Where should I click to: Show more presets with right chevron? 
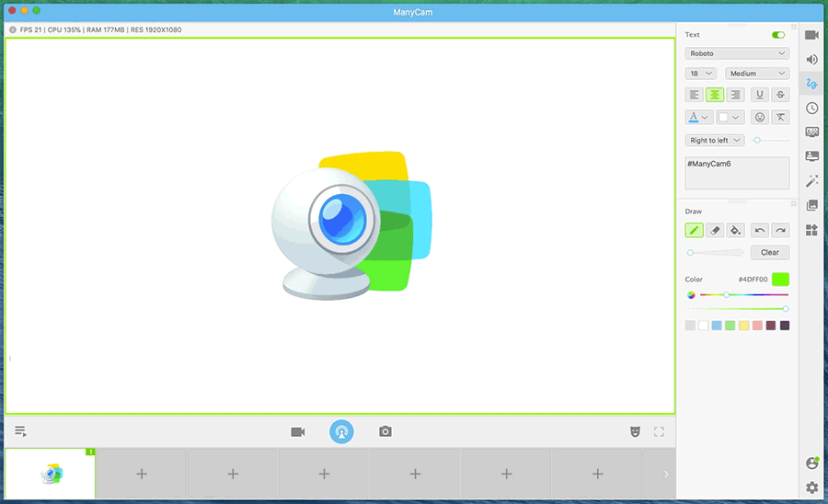tap(666, 474)
